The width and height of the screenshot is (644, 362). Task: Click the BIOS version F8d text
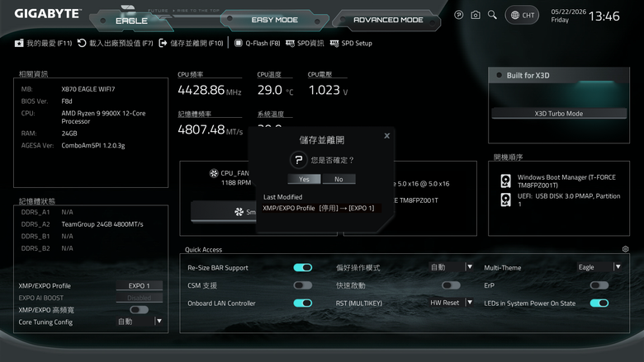tap(67, 101)
